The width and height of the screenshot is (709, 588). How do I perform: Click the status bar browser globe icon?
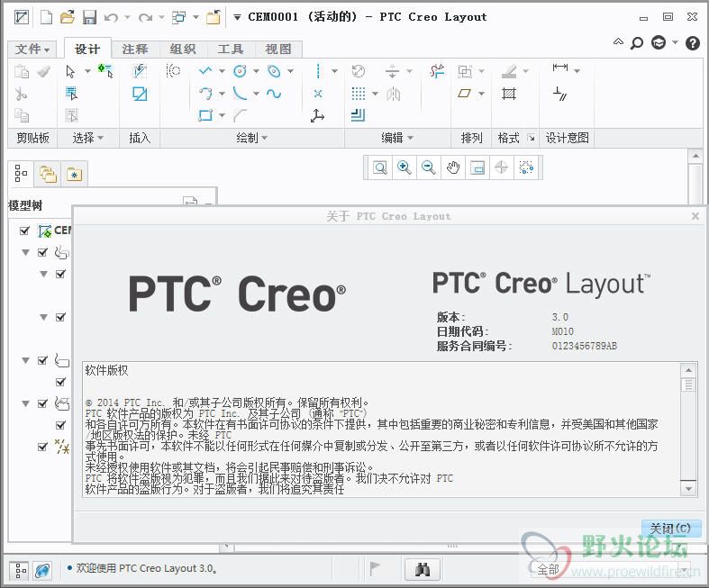point(43,570)
